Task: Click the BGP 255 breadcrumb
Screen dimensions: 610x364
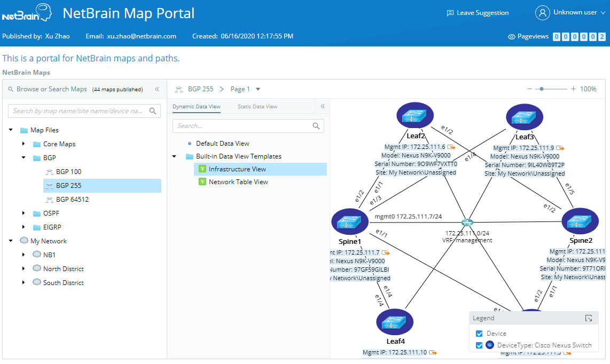Action: pos(200,89)
